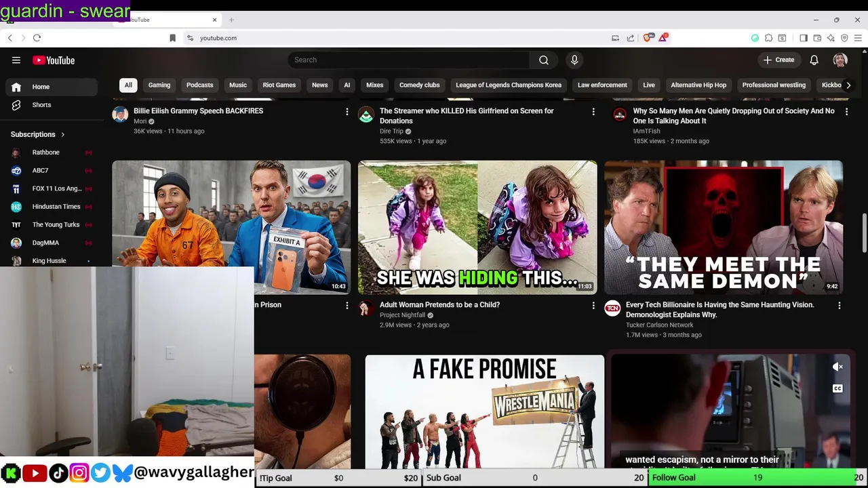868x488 pixels.
Task: Open the account avatar menu
Action: pyautogui.click(x=840, y=60)
